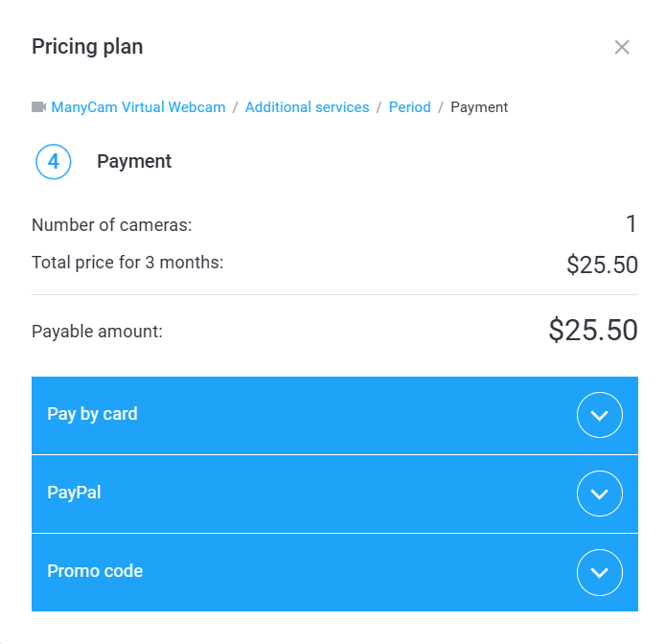
Task: Open the Additional services breadcrumb link
Action: point(307,107)
